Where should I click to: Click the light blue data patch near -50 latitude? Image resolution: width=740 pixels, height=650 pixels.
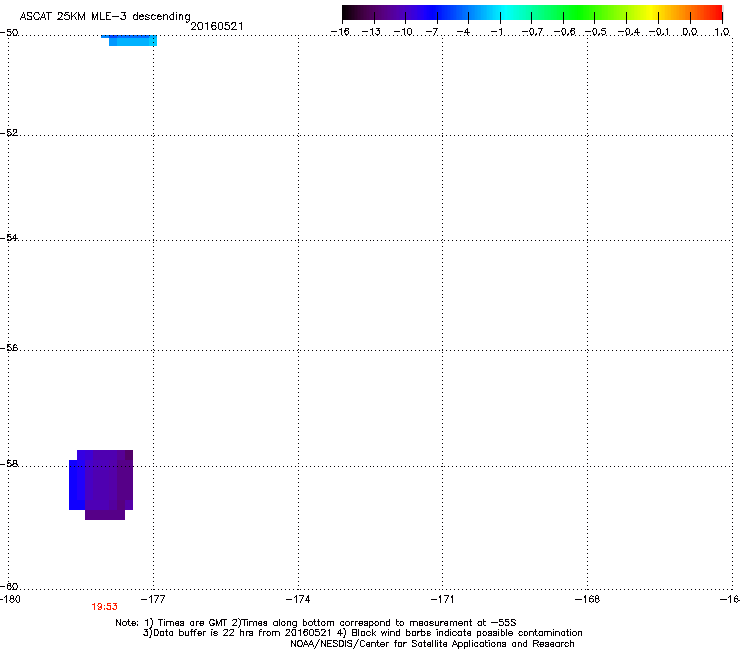129,40
